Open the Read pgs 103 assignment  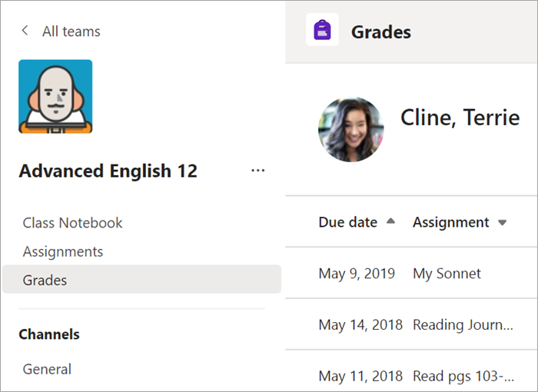pyautogui.click(x=462, y=376)
